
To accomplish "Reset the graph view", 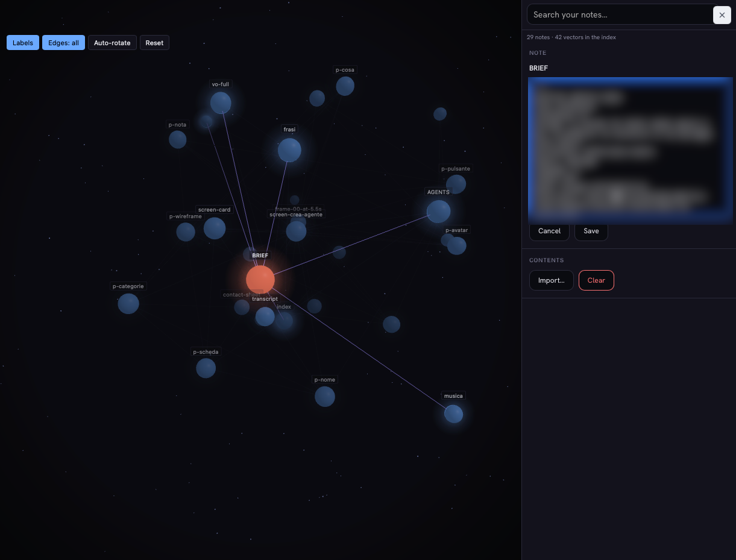I will 154,43.
